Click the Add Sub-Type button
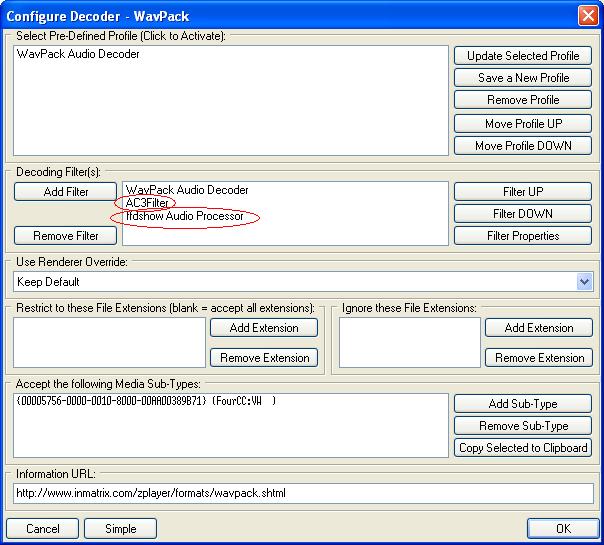Image resolution: width=604 pixels, height=545 pixels. coord(523,404)
